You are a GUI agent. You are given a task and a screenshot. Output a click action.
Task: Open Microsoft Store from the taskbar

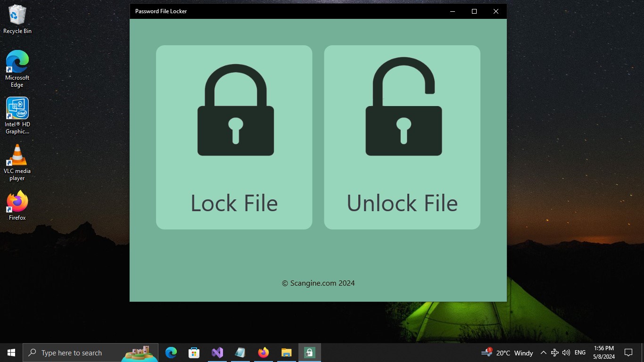coord(194,352)
